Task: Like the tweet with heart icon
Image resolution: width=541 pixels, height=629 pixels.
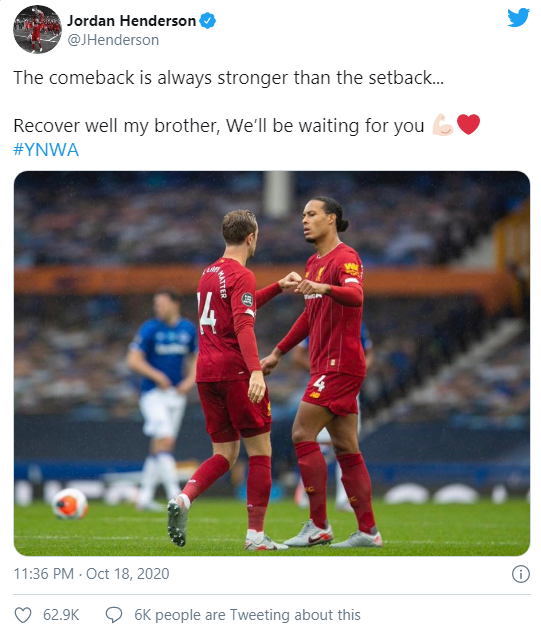Action: [23, 615]
